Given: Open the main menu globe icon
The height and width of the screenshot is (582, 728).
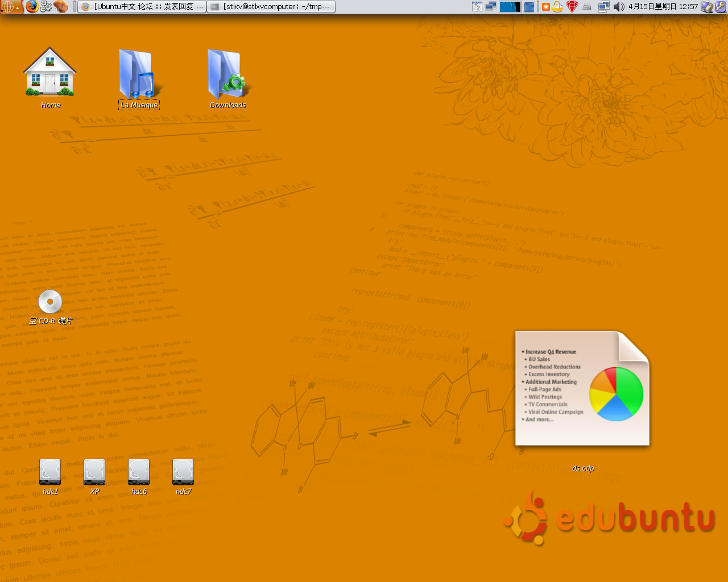Looking at the screenshot, I should point(7,7).
